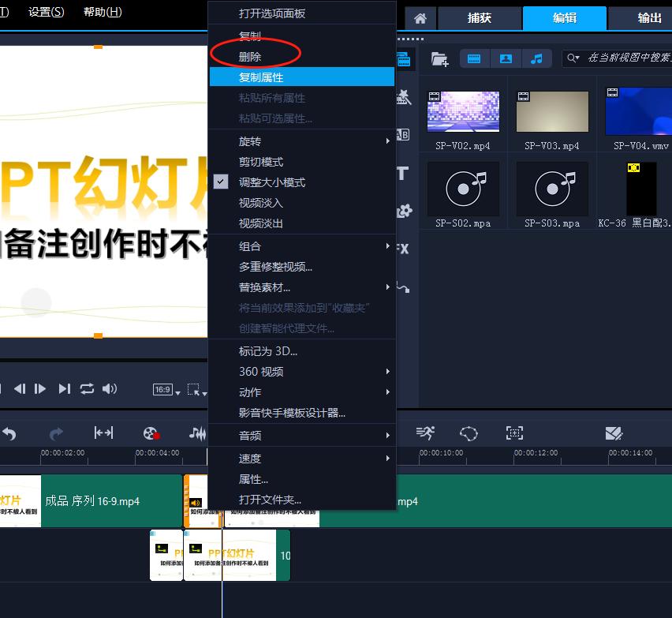The width and height of the screenshot is (672, 618).
Task: Open the Title panel using the T icon
Action: pos(401,173)
